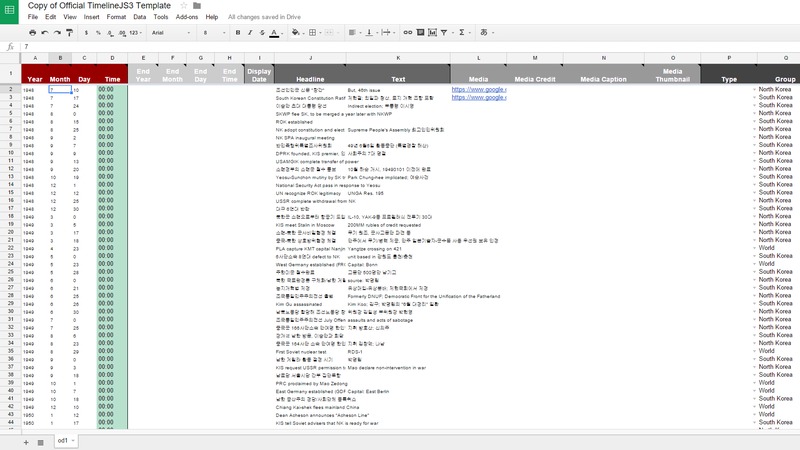This screenshot has width=800, height=450.
Task: Click the 'ROK established' cell
Action: (310, 121)
